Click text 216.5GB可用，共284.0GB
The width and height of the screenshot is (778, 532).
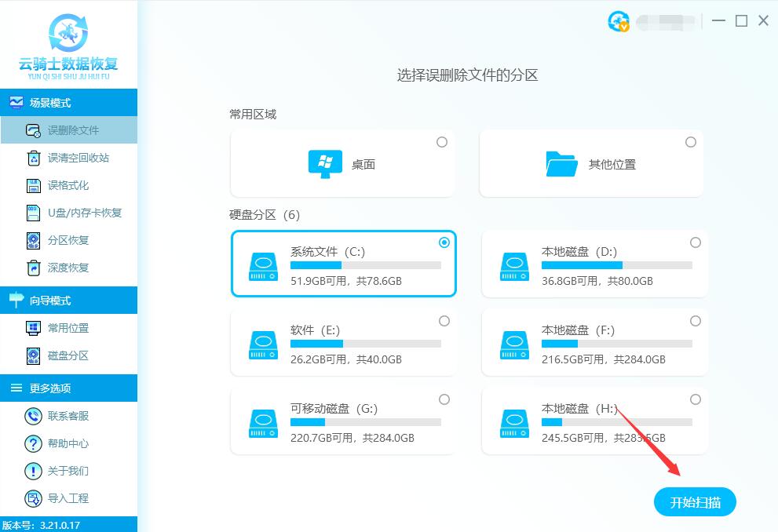[604, 359]
